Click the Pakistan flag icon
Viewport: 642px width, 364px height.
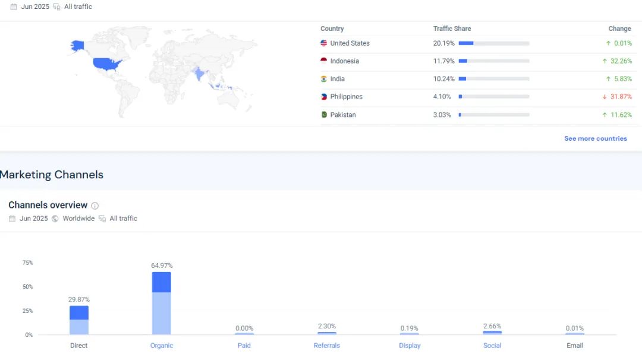[x=323, y=115]
